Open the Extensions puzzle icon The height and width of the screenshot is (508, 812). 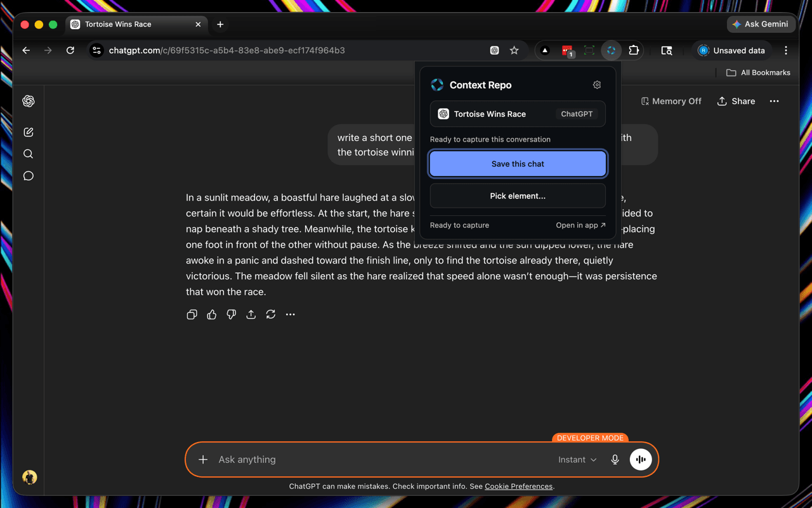pos(634,50)
